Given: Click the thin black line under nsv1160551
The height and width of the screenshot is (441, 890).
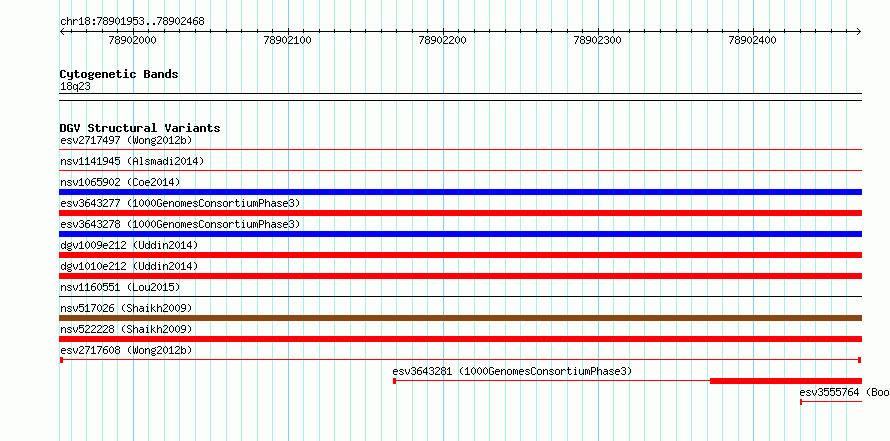Looking at the screenshot, I should tap(461, 296).
